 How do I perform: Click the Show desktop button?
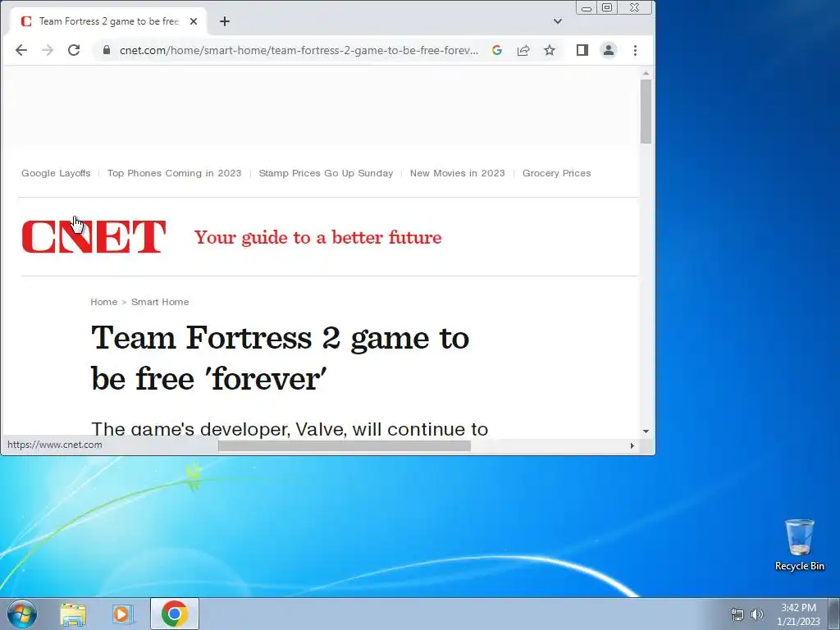point(834,614)
